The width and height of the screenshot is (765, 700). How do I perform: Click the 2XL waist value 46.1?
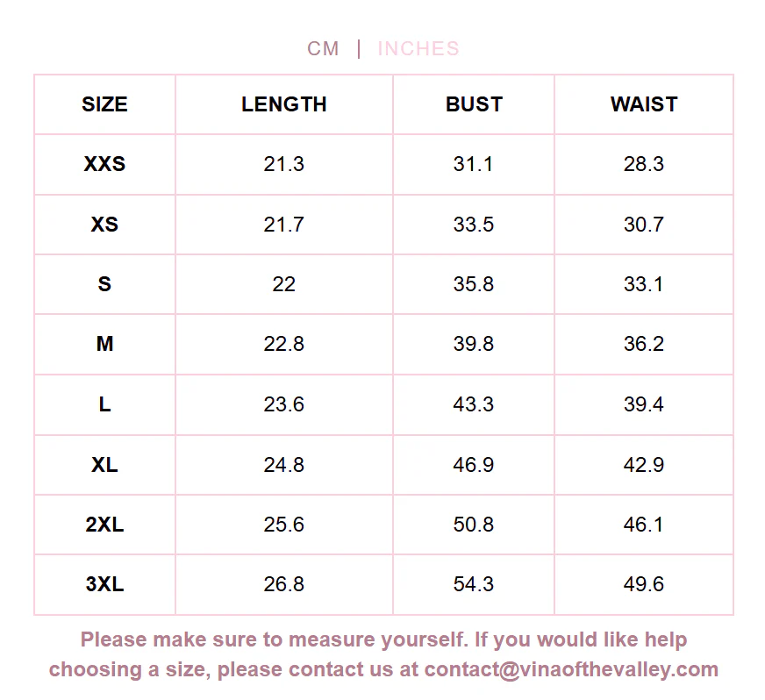point(644,525)
